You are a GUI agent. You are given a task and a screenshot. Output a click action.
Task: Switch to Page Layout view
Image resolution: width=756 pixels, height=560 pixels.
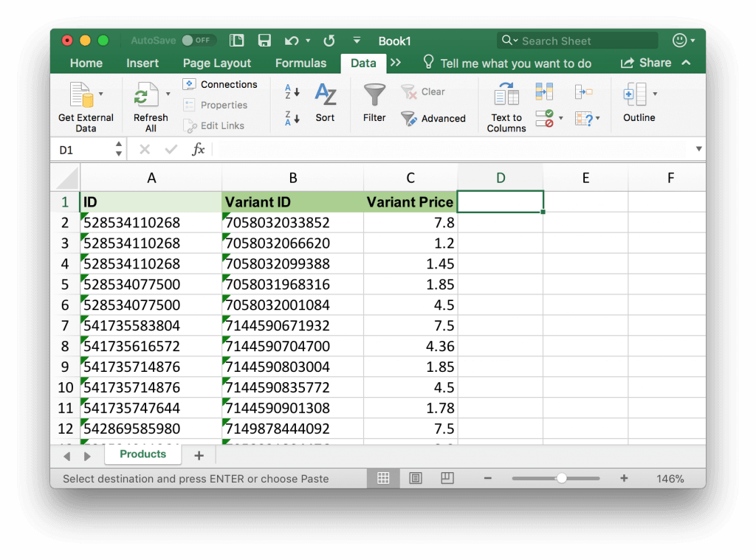(x=415, y=478)
